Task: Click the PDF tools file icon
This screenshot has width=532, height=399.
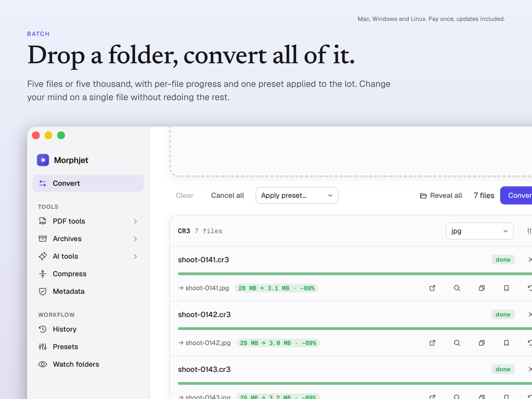Action: (43, 221)
